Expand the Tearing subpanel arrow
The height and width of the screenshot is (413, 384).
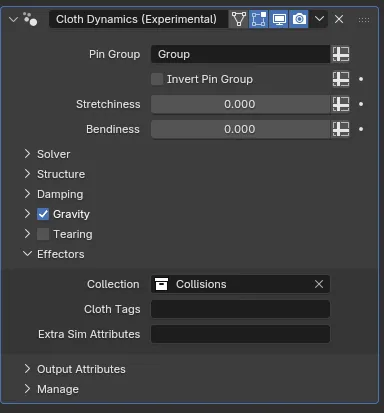(27, 234)
